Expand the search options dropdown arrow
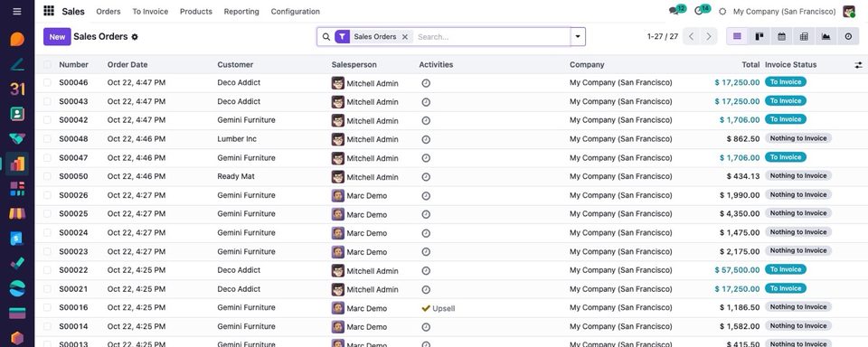 click(578, 36)
